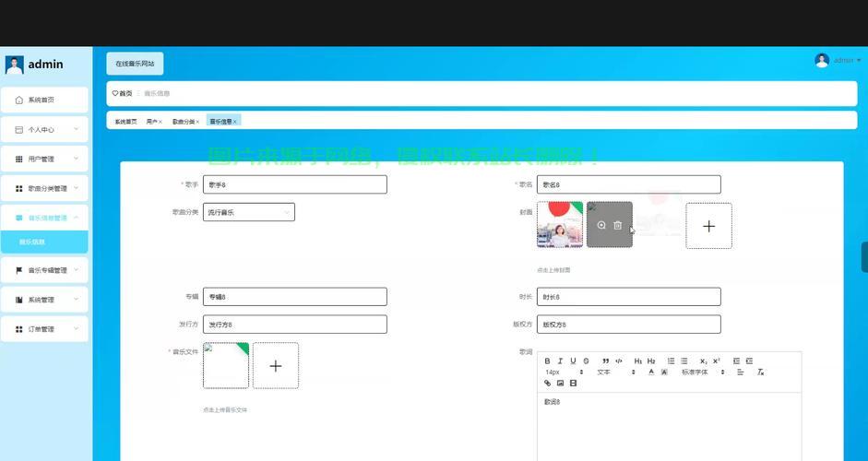Open the background color picker in editor
The image size is (868, 461).
tap(664, 372)
